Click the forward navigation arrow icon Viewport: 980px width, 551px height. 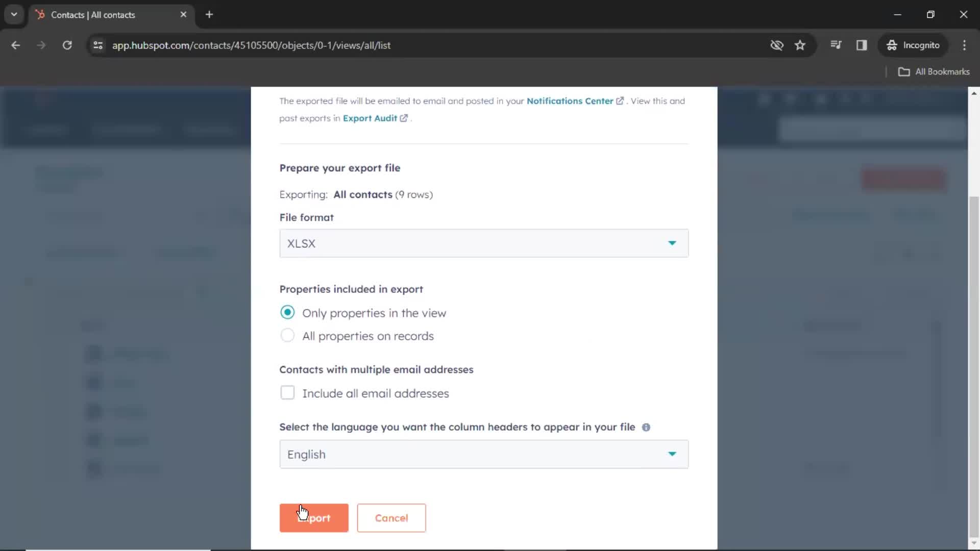pos(41,45)
